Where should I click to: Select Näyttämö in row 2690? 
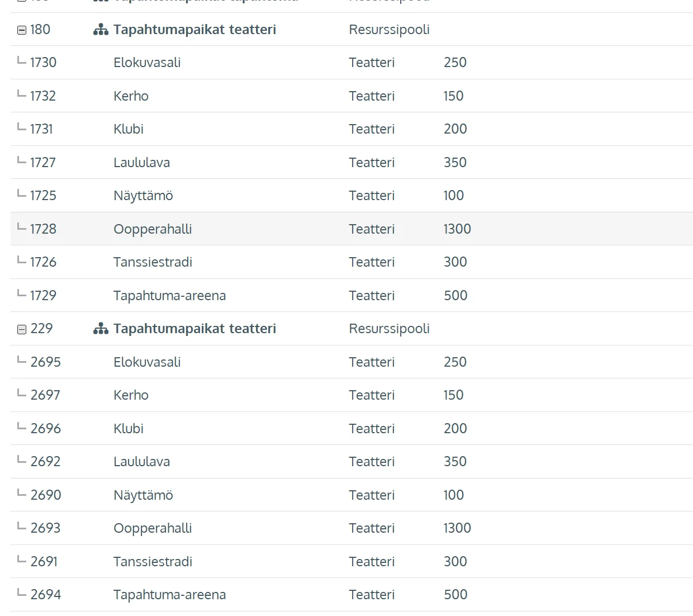143,495
